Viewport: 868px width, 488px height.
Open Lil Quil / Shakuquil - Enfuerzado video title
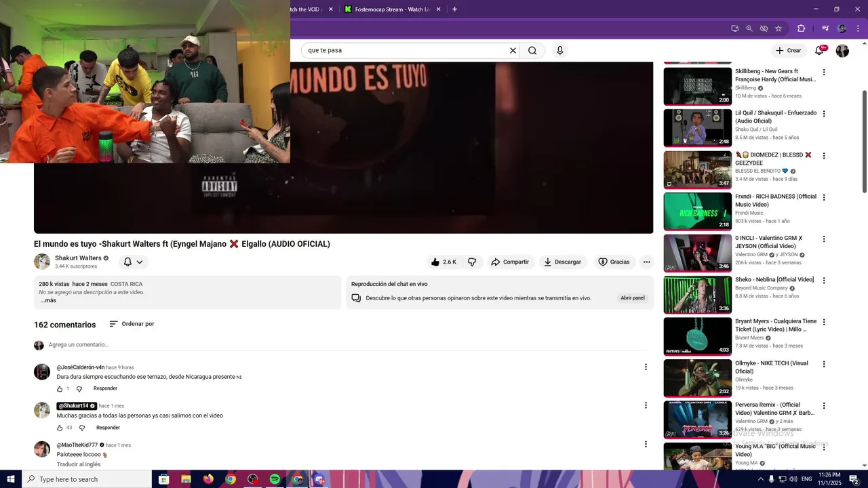(x=776, y=117)
